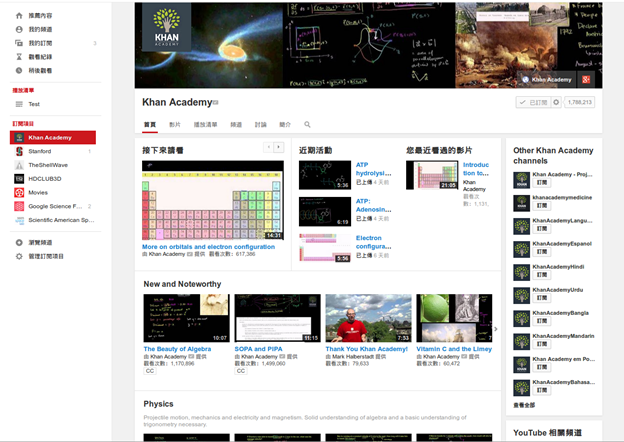Viewport: 624px width, 442px height.
Task: Switch to the 影片 tab
Action: (x=175, y=125)
